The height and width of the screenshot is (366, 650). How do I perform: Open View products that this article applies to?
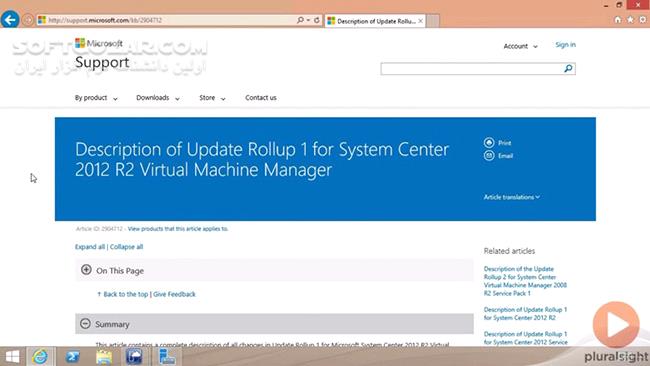(178, 228)
